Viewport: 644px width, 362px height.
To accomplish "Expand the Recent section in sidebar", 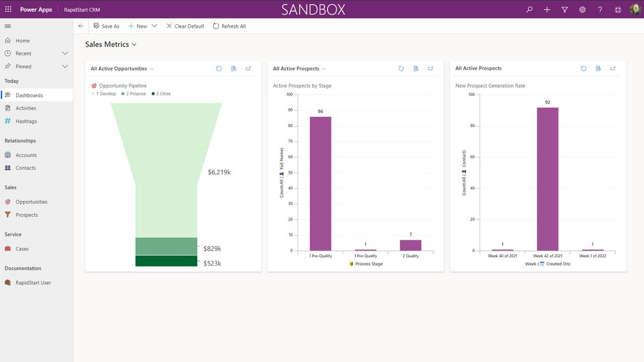I will click(x=65, y=53).
